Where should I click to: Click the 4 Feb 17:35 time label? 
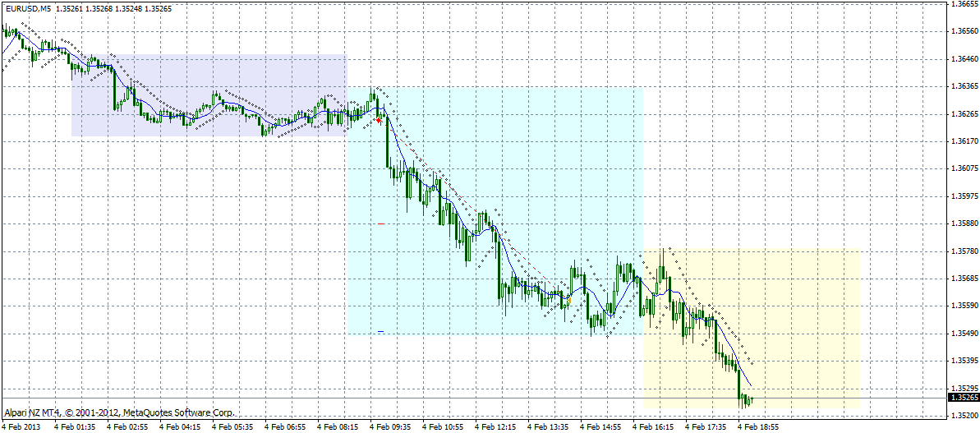(x=704, y=428)
